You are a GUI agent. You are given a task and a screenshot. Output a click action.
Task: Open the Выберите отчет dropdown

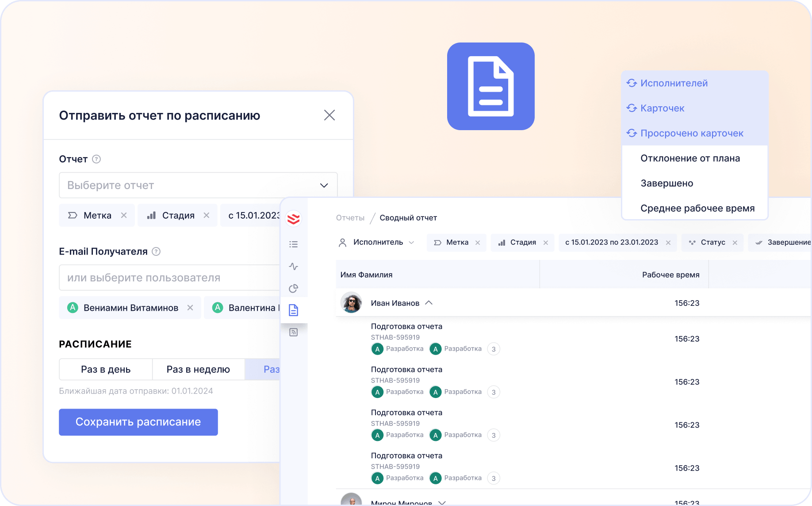pyautogui.click(x=198, y=185)
